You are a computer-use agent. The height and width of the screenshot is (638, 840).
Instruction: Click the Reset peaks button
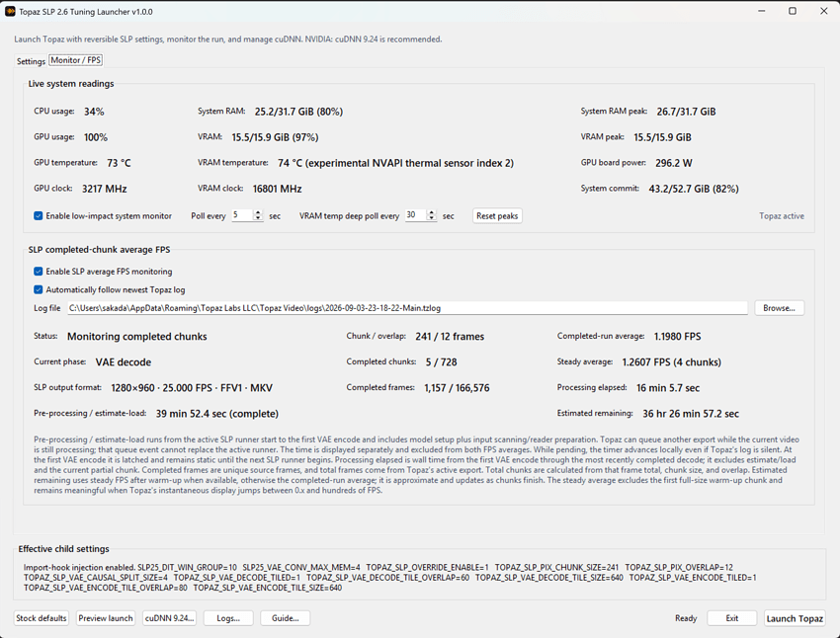tap(497, 215)
